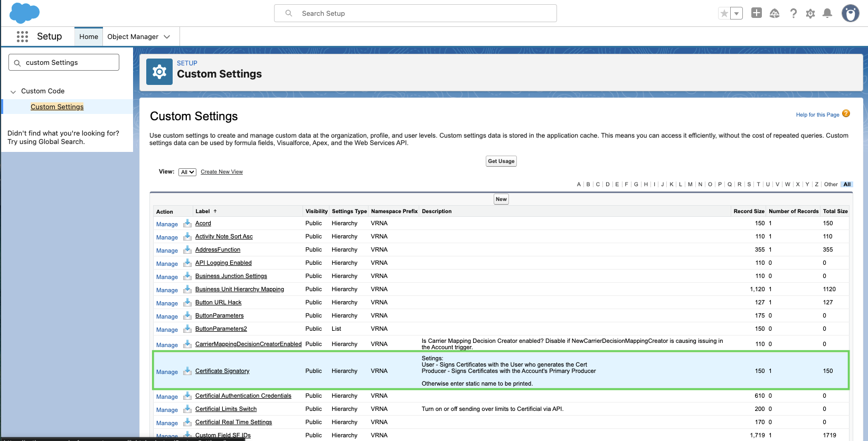Open the Notifications bell

pyautogui.click(x=827, y=14)
